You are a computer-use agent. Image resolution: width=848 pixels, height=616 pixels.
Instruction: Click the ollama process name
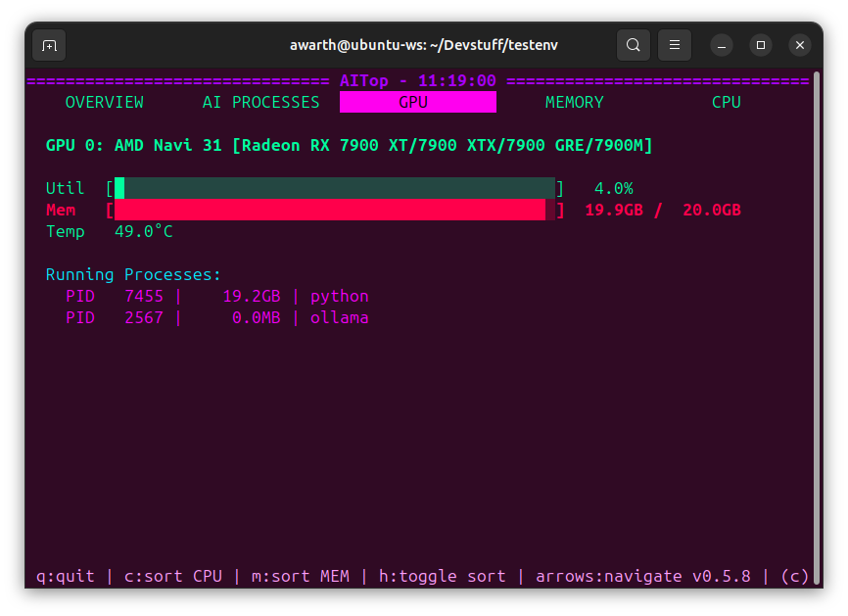(339, 318)
